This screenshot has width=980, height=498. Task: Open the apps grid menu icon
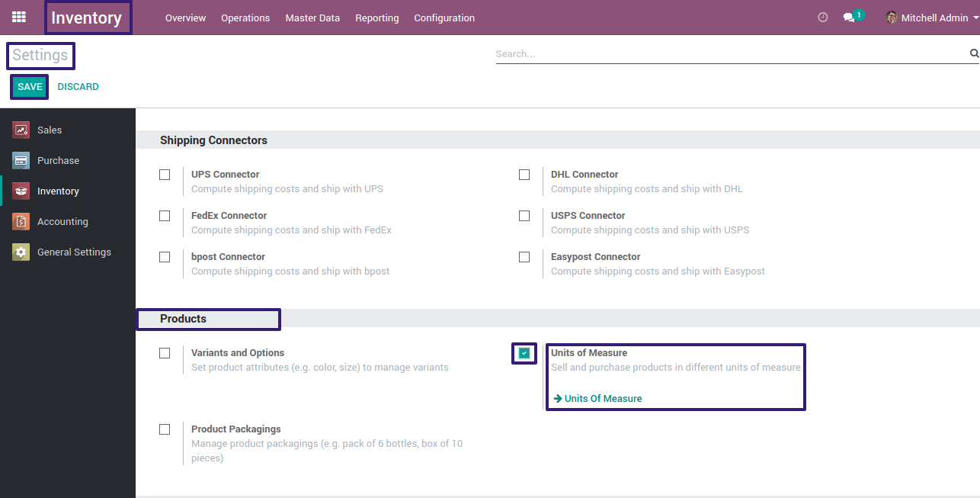(x=19, y=17)
